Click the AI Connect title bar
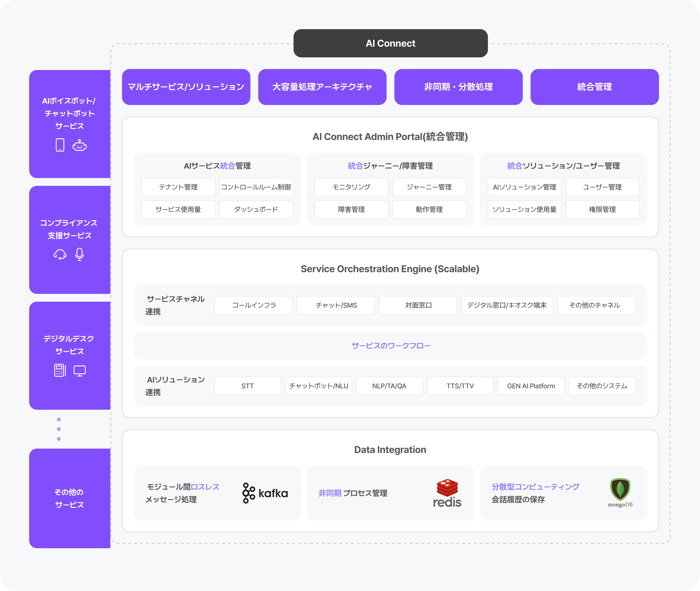The image size is (700, 591). coord(390,43)
